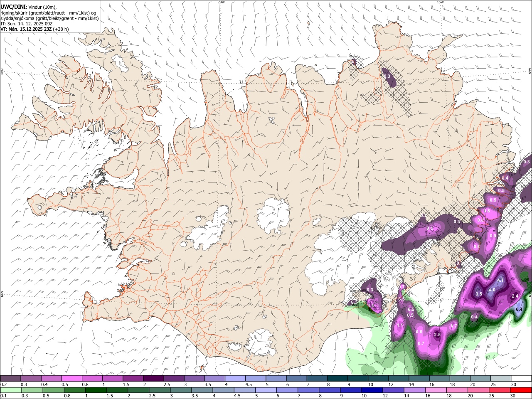
Task: Click the 'slydda/snjókoma' legend description line
Action: pyautogui.click(x=49, y=18)
